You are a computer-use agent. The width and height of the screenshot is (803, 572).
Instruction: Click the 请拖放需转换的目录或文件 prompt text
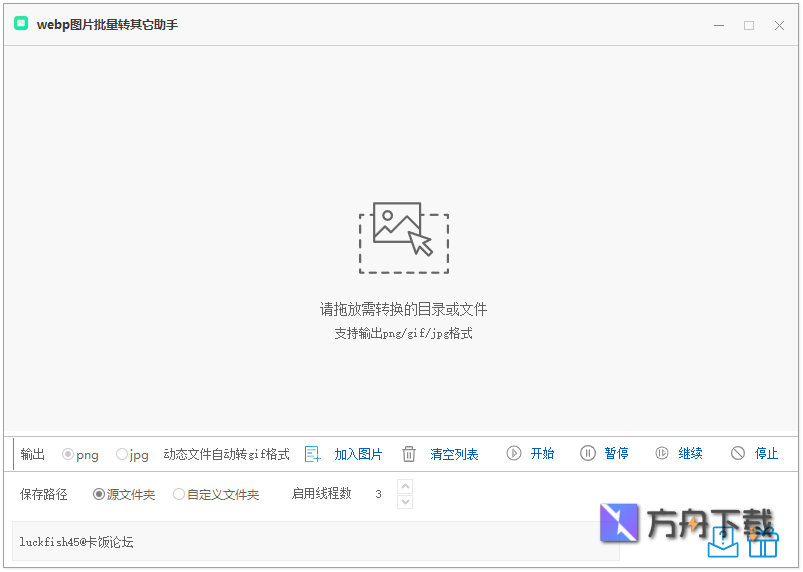click(x=404, y=309)
